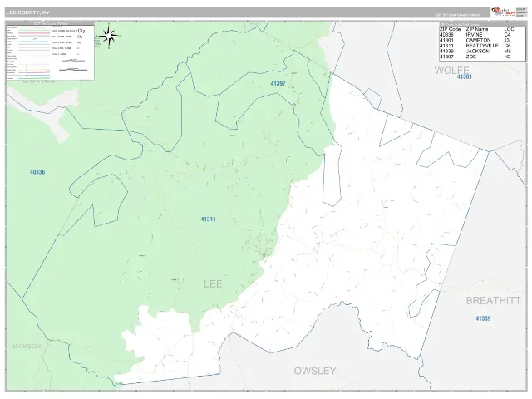The width and height of the screenshot is (532, 399).
Task: Click the compass rose on the map
Action: click(109, 36)
